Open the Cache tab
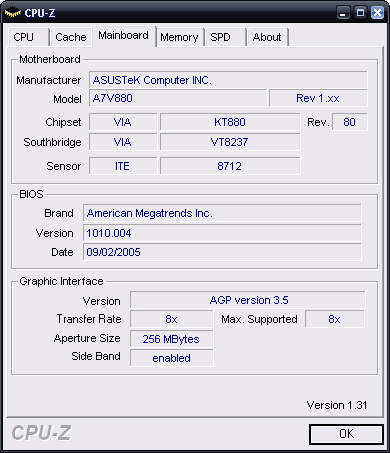Image resolution: width=390 pixels, height=453 pixels. tap(71, 37)
